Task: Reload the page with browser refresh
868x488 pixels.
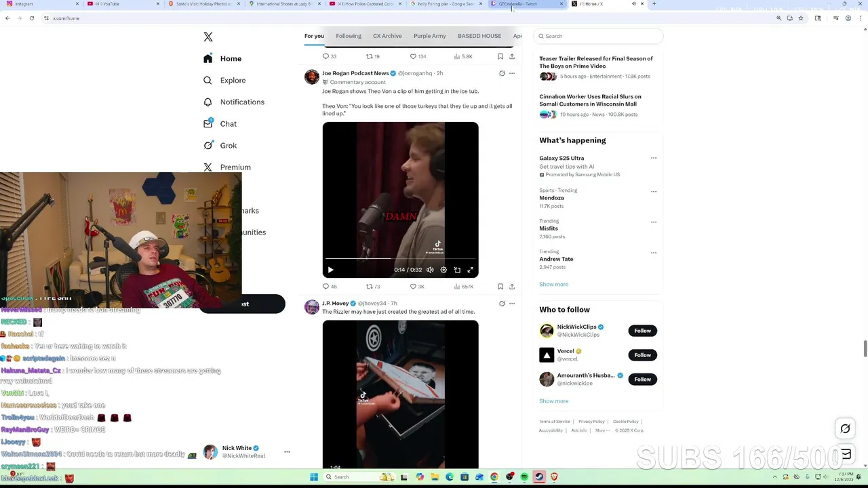Action: coord(32,18)
